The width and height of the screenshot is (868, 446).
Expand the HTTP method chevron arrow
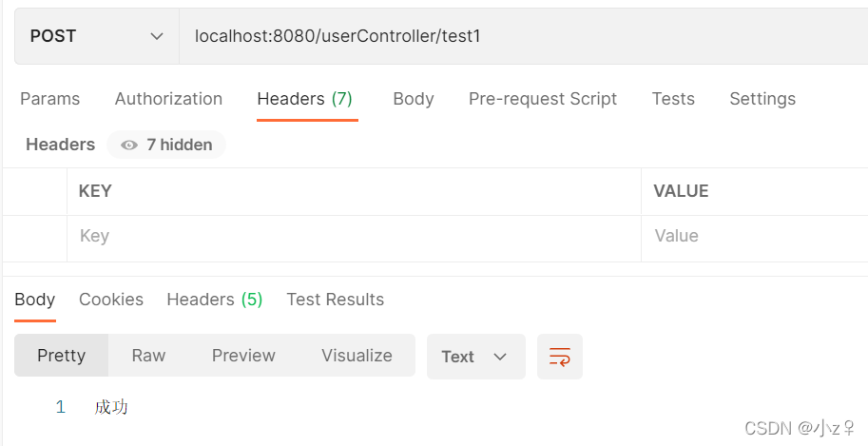157,36
